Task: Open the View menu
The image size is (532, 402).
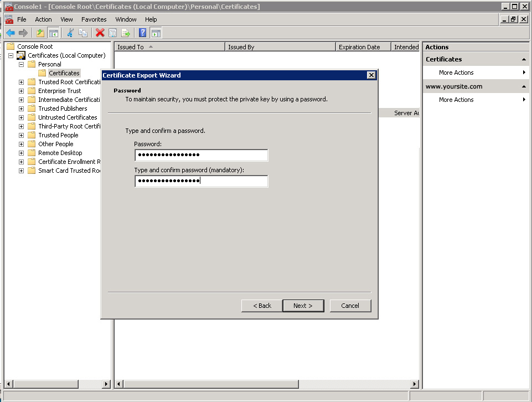Action: (66, 19)
